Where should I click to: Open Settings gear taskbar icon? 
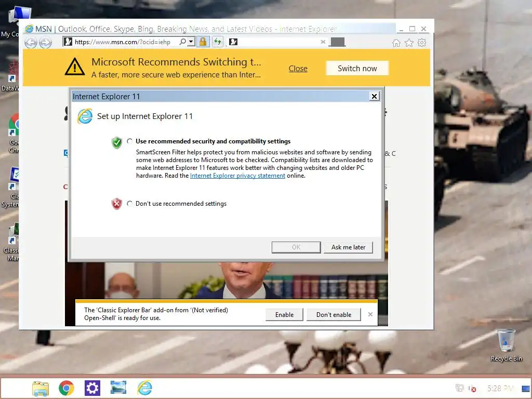pyautogui.click(x=92, y=388)
